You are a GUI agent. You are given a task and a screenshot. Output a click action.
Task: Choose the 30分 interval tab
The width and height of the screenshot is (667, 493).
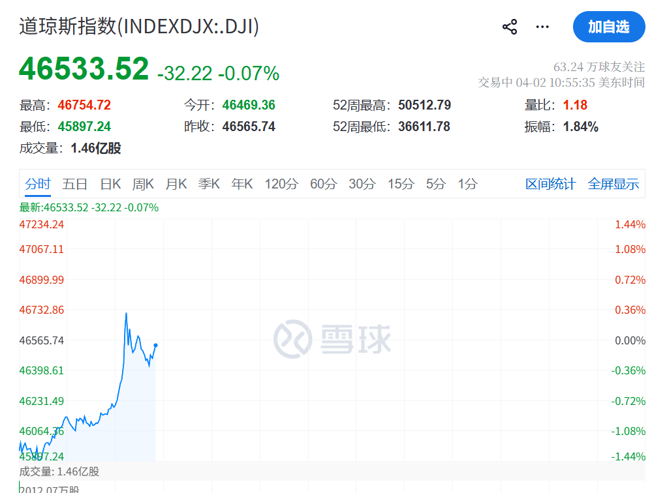coord(362,184)
